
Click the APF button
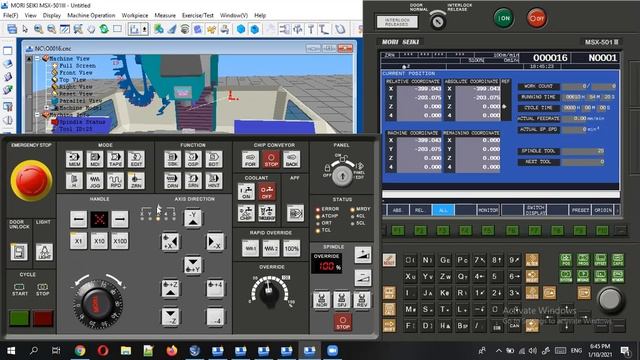[295, 213]
